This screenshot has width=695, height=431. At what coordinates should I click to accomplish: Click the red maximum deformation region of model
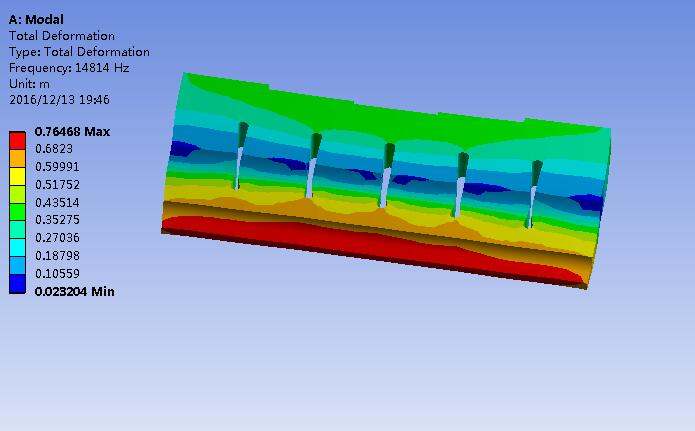coord(372,246)
